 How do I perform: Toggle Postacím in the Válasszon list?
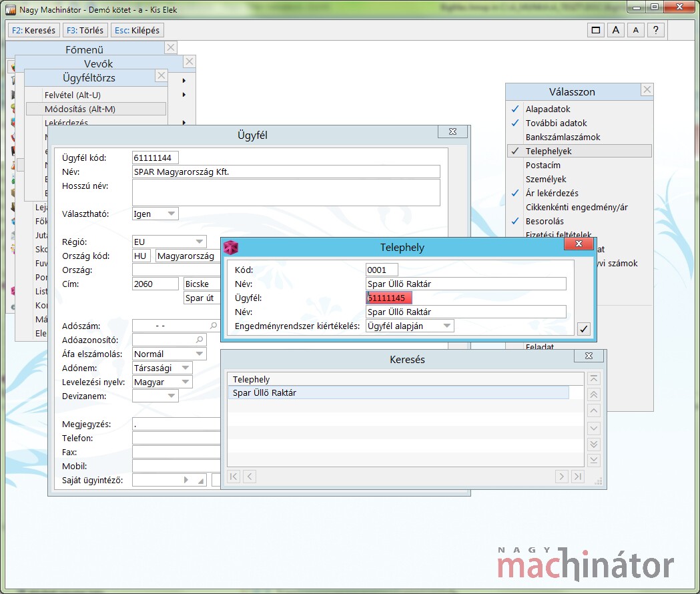pos(579,166)
